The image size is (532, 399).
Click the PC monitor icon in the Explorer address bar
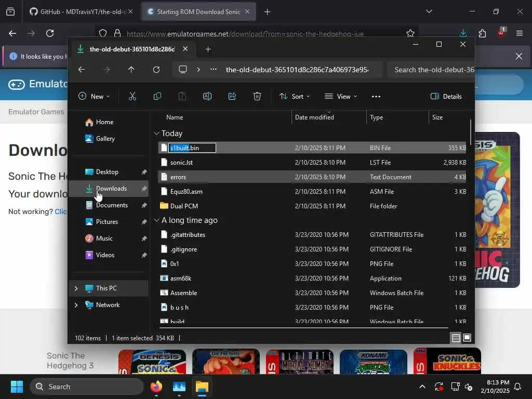tap(183, 70)
